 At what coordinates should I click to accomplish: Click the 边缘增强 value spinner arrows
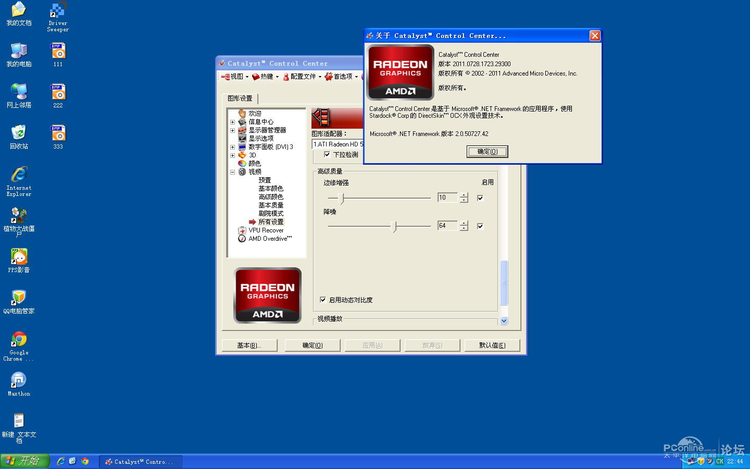click(463, 197)
